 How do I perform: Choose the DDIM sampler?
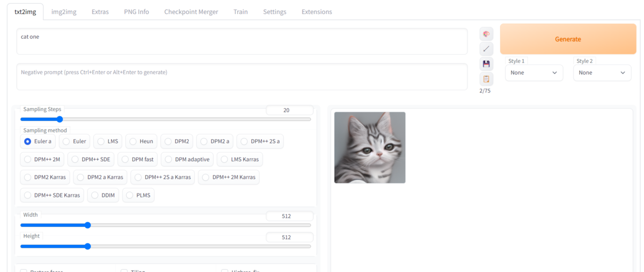[x=103, y=195]
